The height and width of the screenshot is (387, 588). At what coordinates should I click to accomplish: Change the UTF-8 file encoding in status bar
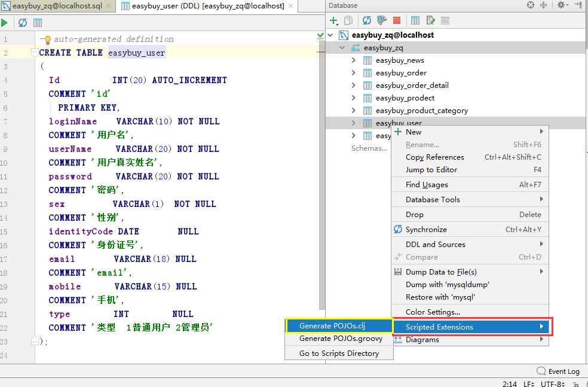click(x=552, y=384)
